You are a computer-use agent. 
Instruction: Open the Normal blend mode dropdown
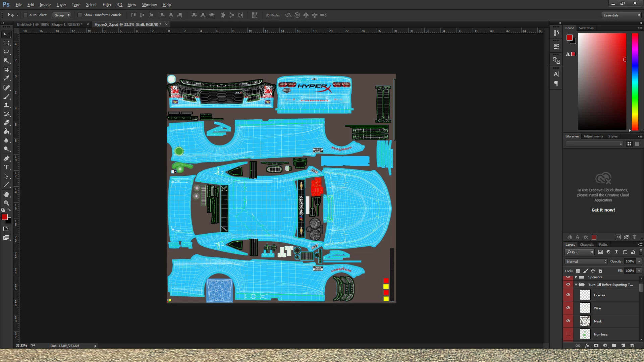[586, 261]
